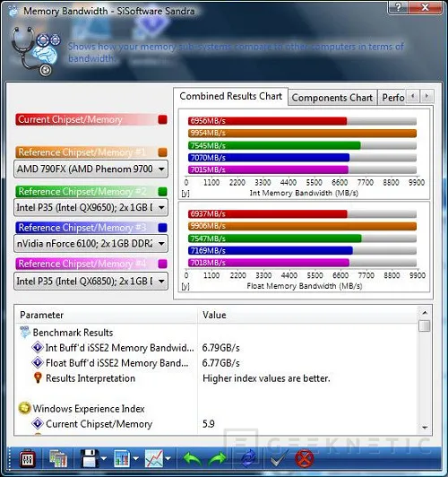Click the red 6956MB/s bar

268,121
